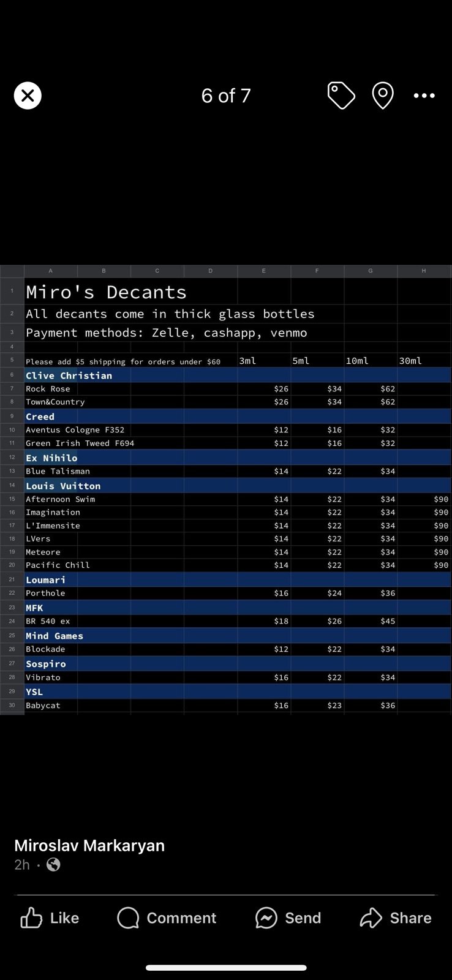The width and height of the screenshot is (452, 980).
Task: Open the Comment button
Action: tap(167, 918)
